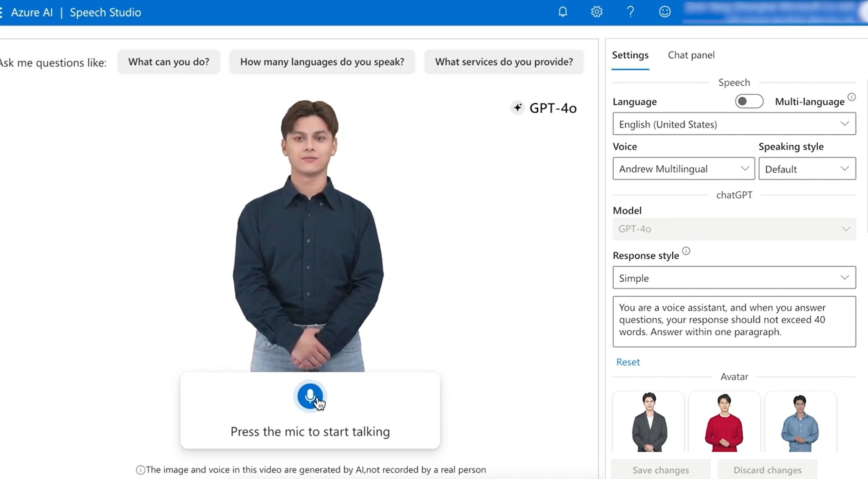Viewport: 868px width, 479px height.
Task: Select the avatar in blue denim shirt
Action: [x=800, y=421]
